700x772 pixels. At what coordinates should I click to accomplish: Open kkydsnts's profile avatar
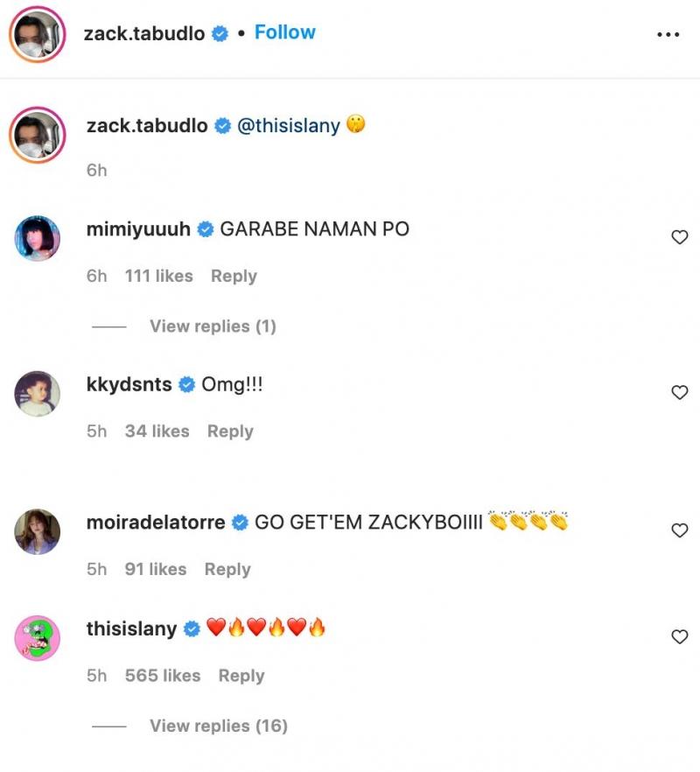point(38,393)
